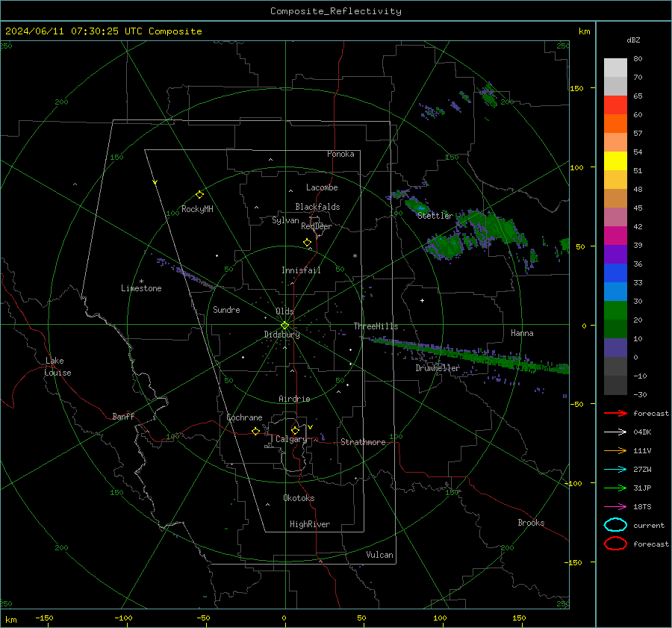The image size is (672, 628).
Task: Click the Olds town label
Action: coord(284,311)
